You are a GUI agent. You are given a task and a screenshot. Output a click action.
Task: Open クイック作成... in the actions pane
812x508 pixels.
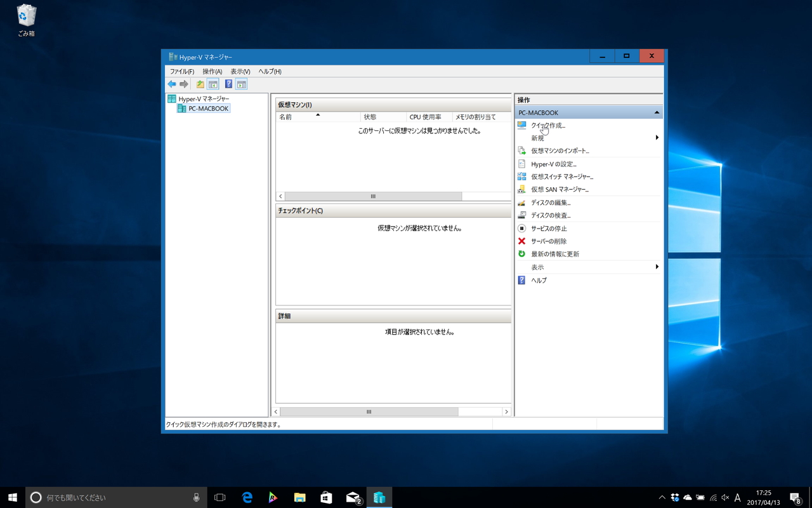point(548,125)
